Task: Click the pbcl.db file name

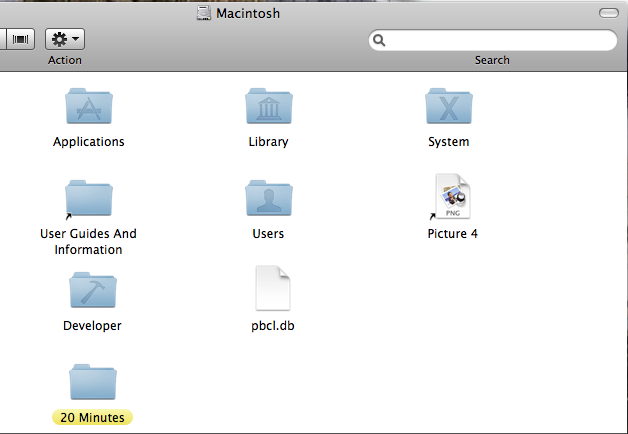Action: coord(273,326)
